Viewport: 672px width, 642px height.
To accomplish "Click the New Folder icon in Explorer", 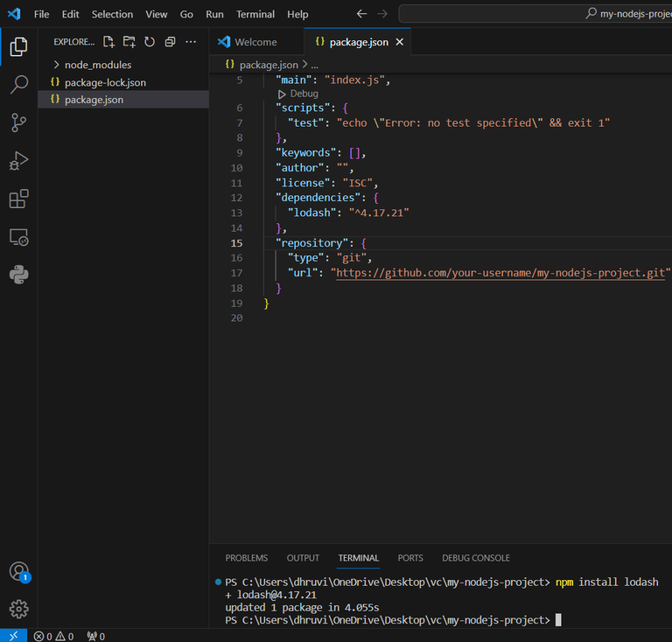I will (129, 42).
